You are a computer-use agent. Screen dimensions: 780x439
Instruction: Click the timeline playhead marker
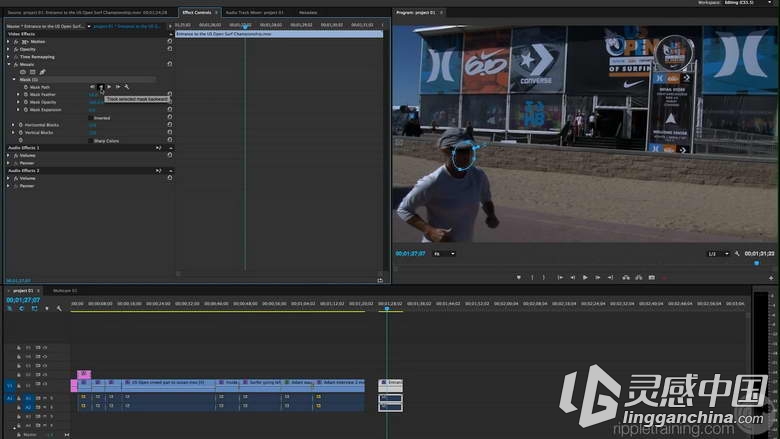point(387,309)
